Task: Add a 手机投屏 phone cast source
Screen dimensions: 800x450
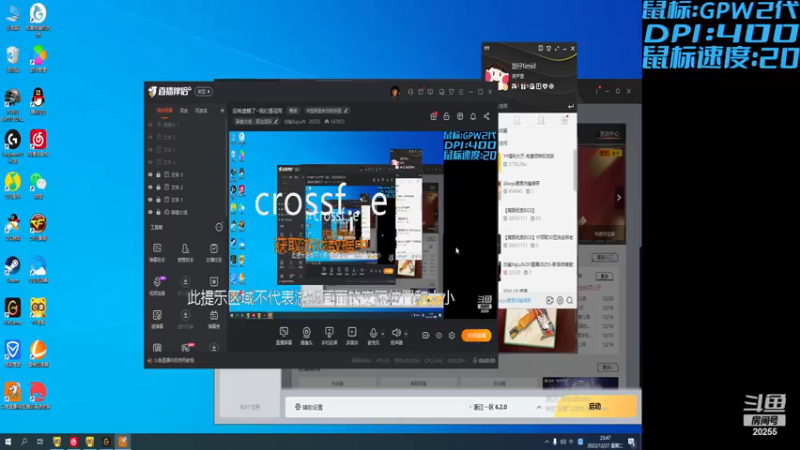Action: [329, 336]
